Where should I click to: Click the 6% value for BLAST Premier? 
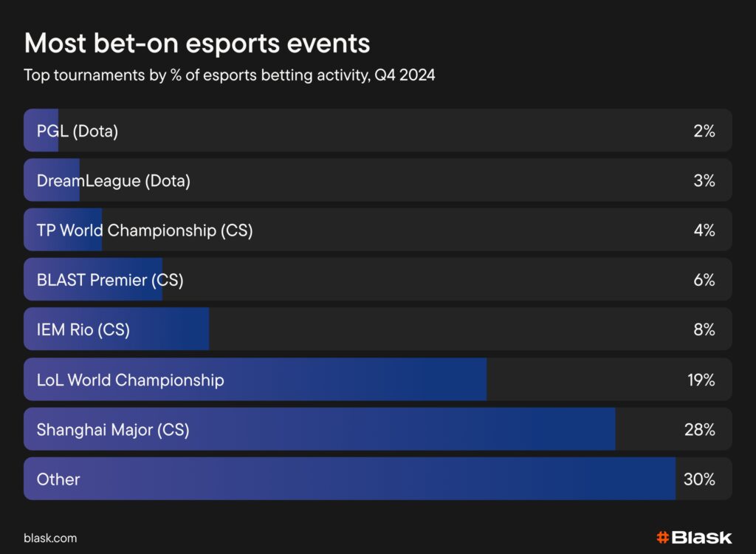coord(704,280)
